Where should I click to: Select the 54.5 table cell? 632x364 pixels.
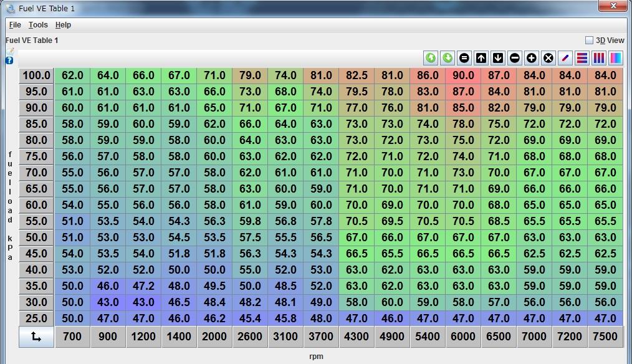click(x=179, y=237)
